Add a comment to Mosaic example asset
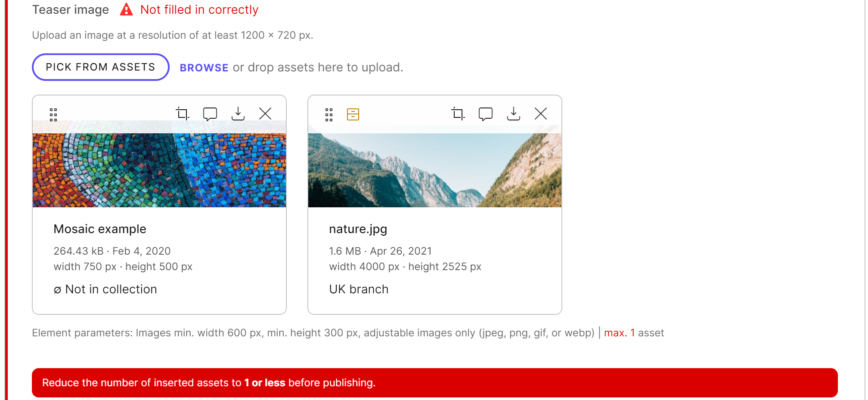This screenshot has height=400, width=868. (210, 114)
